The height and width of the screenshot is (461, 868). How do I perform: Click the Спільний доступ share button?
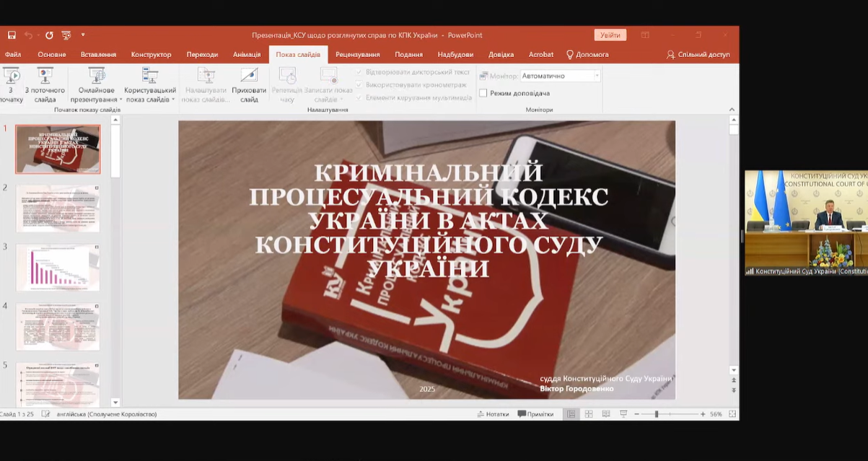point(698,55)
